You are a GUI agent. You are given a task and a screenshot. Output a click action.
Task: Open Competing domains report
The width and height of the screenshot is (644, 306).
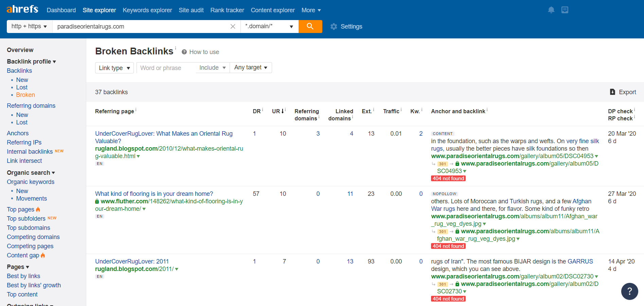coord(33,237)
